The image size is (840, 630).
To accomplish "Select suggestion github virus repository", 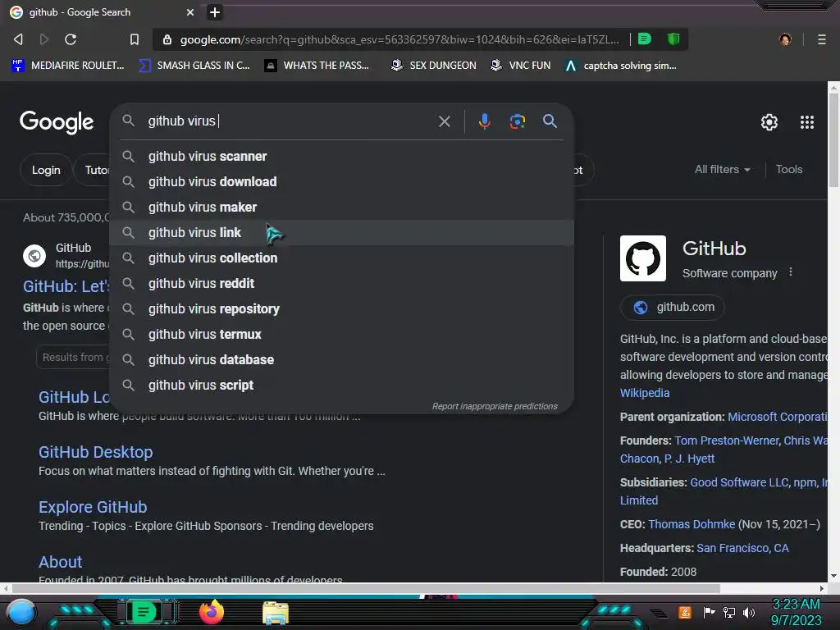I will point(341,308).
